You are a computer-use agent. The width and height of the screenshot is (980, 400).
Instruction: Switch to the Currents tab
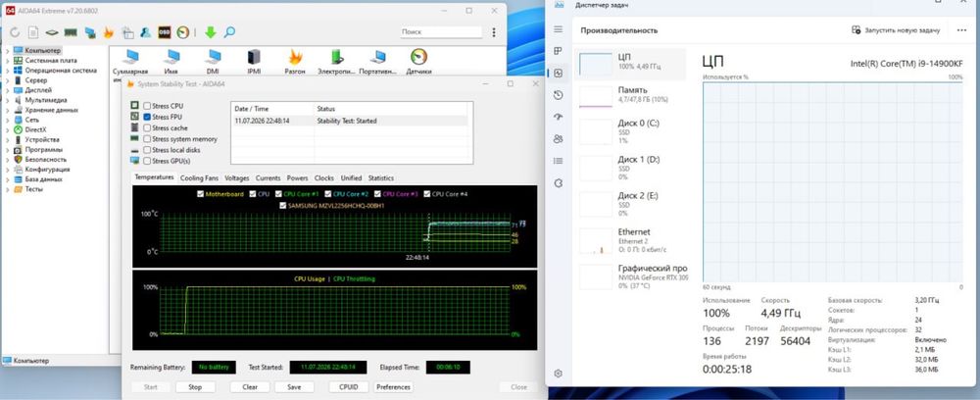tap(269, 178)
